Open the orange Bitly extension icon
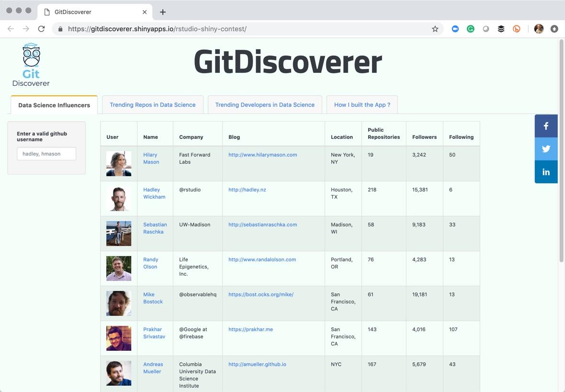The height and width of the screenshot is (392, 565). click(516, 29)
